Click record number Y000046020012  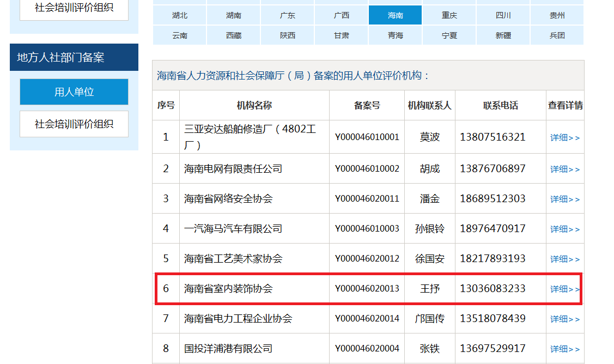click(367, 259)
